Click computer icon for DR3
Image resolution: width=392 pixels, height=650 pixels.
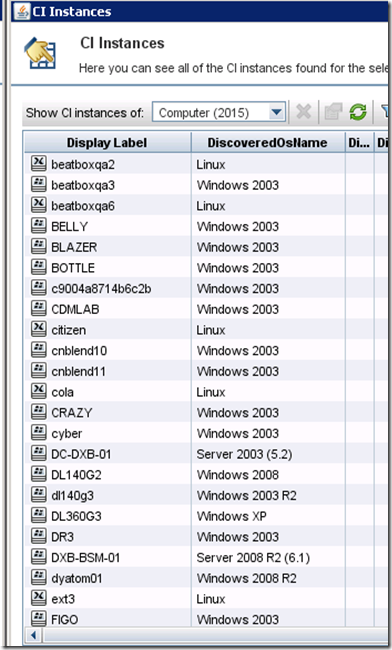point(39,536)
